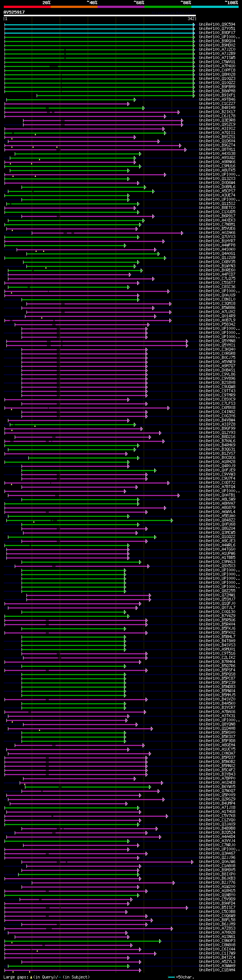
Task: Select the UniRef100_A9TB46 label
Action: pos(217,100)
